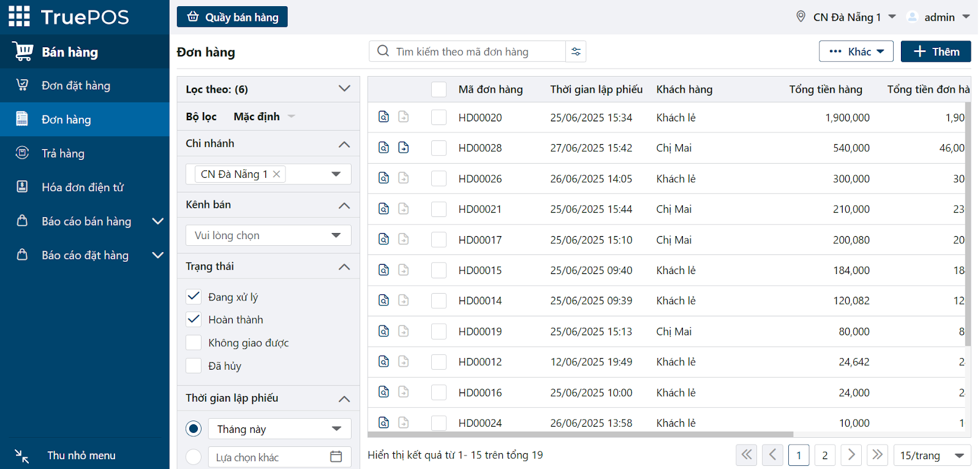Collapse sidebar with Thu nhỏ menu icon

click(x=22, y=456)
